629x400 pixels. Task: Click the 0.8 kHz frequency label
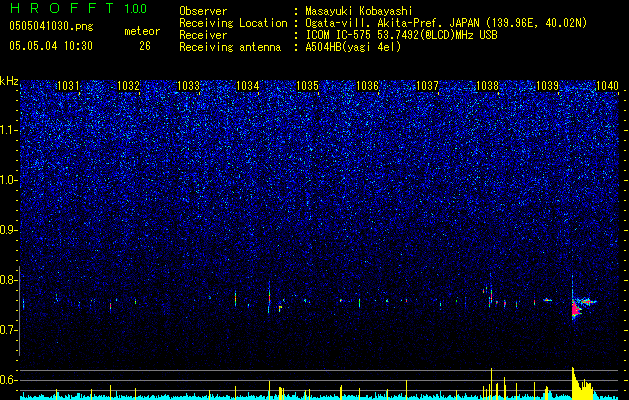click(x=9, y=280)
